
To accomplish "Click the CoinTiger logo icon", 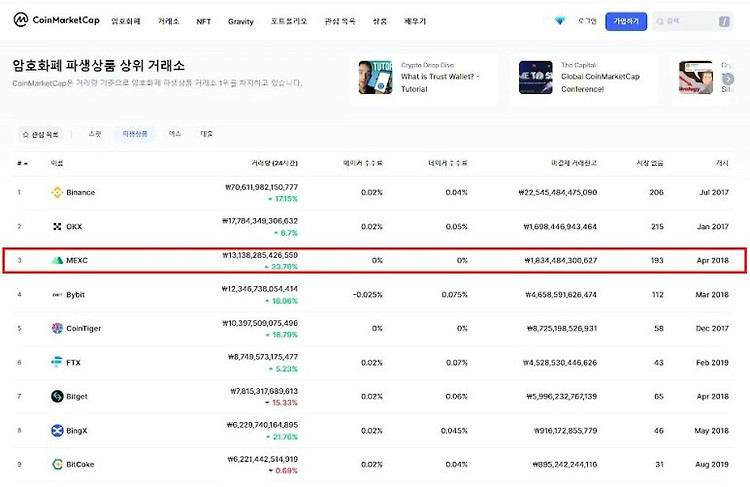I will (x=57, y=328).
